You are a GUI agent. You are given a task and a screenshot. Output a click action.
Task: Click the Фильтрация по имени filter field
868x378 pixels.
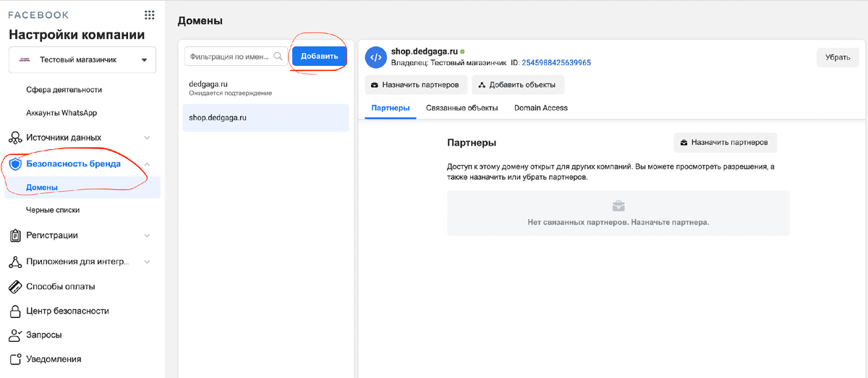(x=236, y=56)
